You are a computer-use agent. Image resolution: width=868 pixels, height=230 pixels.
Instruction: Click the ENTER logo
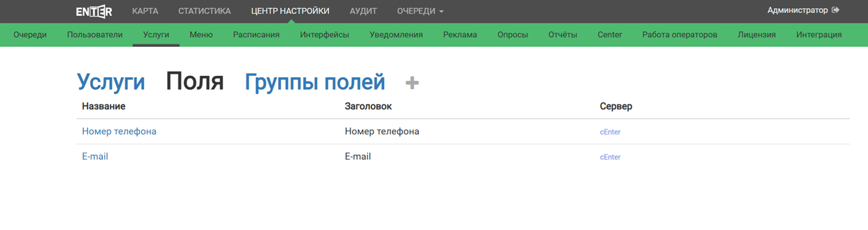click(94, 11)
